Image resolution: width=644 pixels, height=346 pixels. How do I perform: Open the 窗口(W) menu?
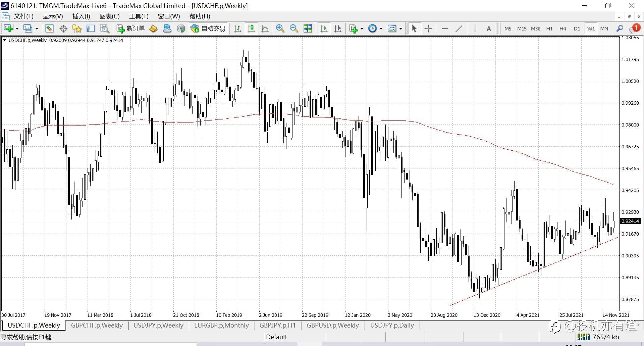(x=169, y=16)
